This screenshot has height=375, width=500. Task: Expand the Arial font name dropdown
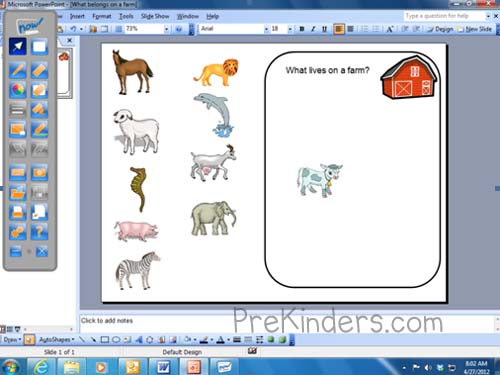click(x=266, y=29)
